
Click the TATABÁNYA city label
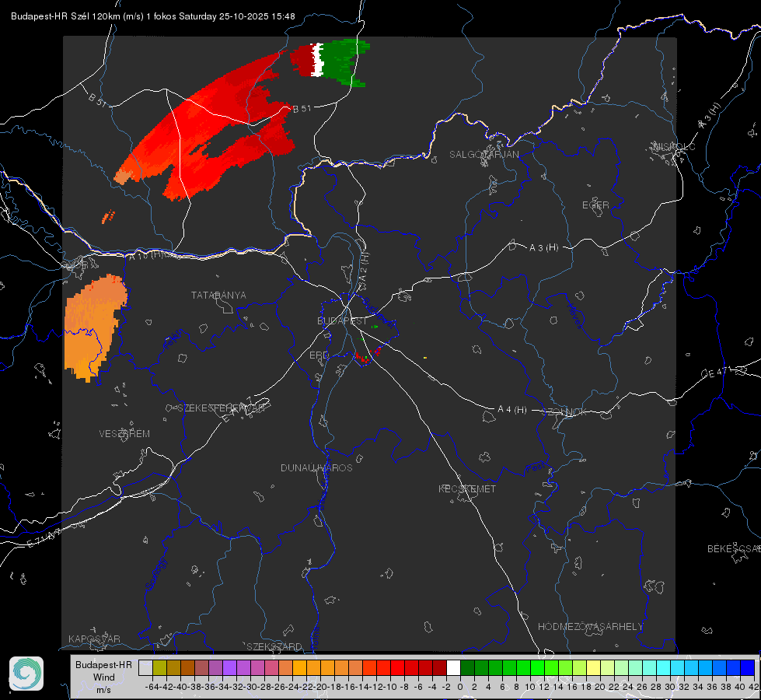(218, 296)
